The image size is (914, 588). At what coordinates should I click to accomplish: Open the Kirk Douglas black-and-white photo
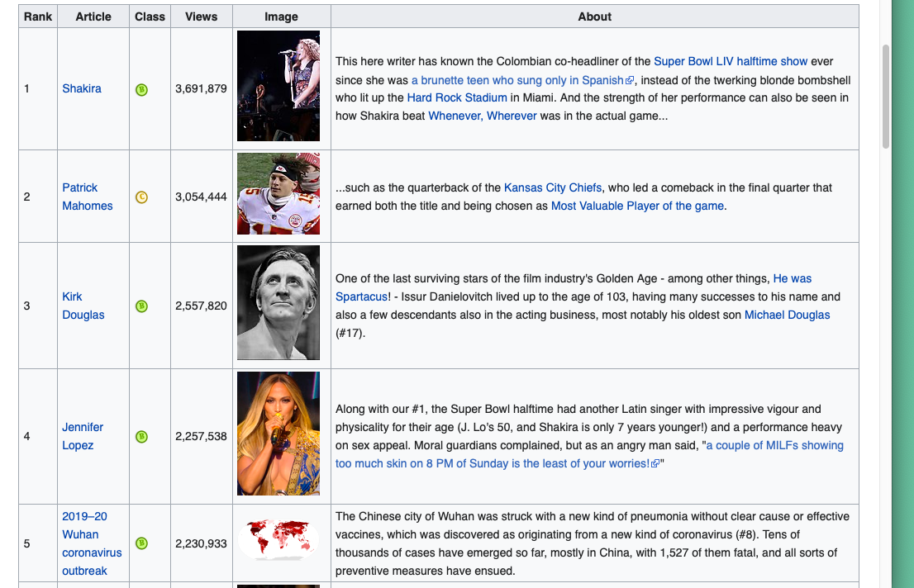(x=278, y=303)
